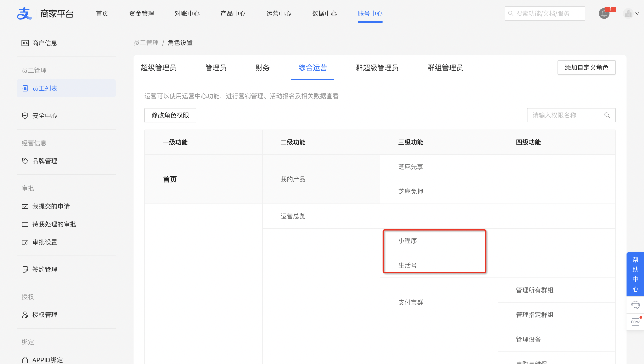Click 芝麻免押 table cell

pos(439,191)
